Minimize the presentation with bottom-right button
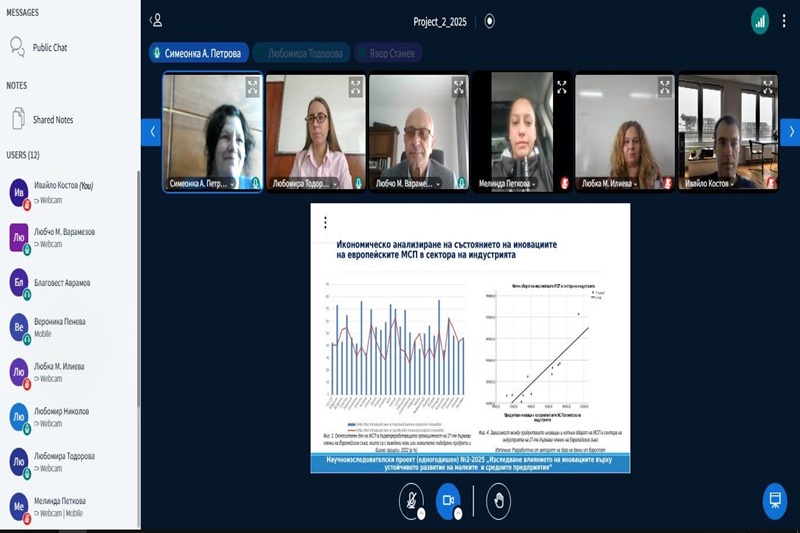Viewport: 800px width, 533px height. pyautogui.click(x=773, y=500)
